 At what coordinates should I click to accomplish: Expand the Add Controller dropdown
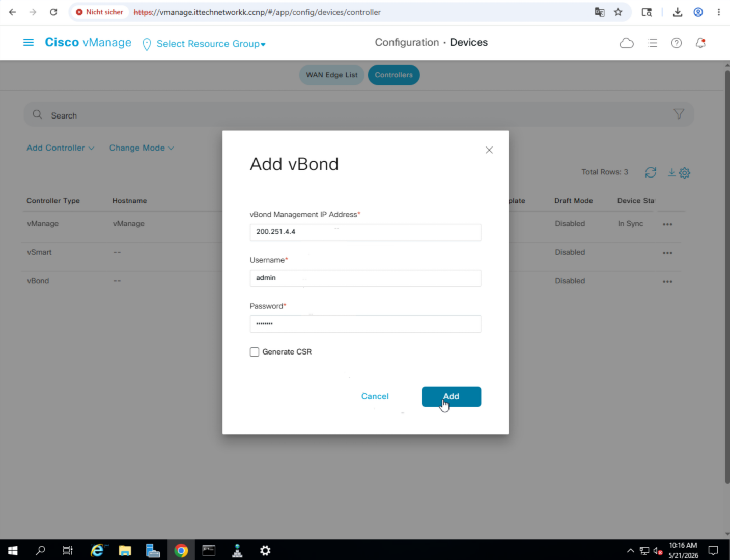(x=60, y=148)
